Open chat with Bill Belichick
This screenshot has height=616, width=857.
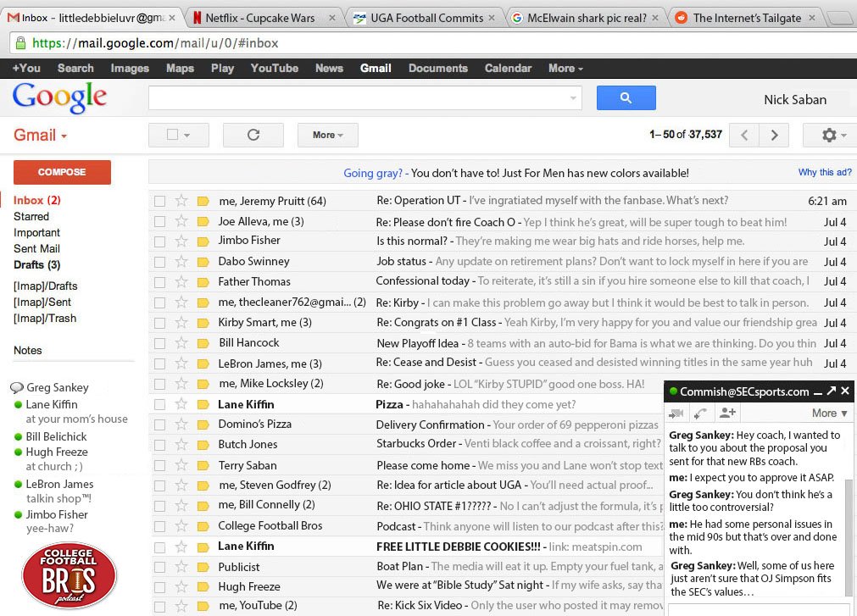pyautogui.click(x=56, y=437)
